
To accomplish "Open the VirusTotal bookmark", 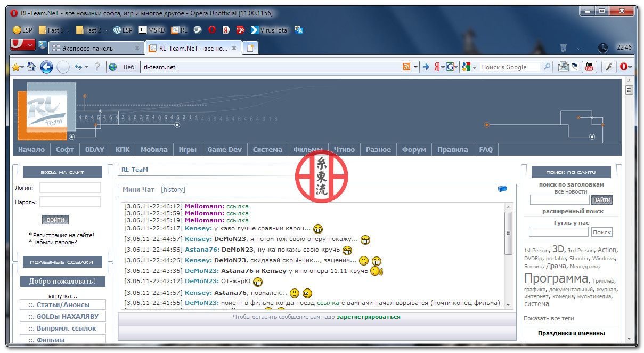I will pyautogui.click(x=270, y=30).
